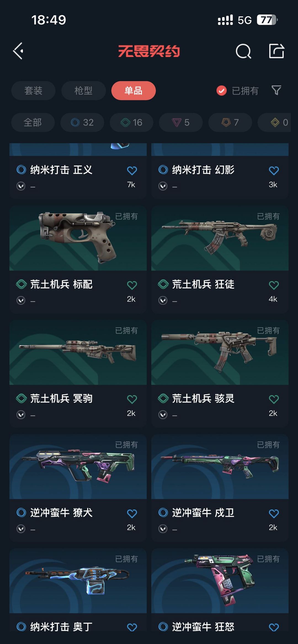
Task: Tap the share icon at top right
Action: coord(276,51)
